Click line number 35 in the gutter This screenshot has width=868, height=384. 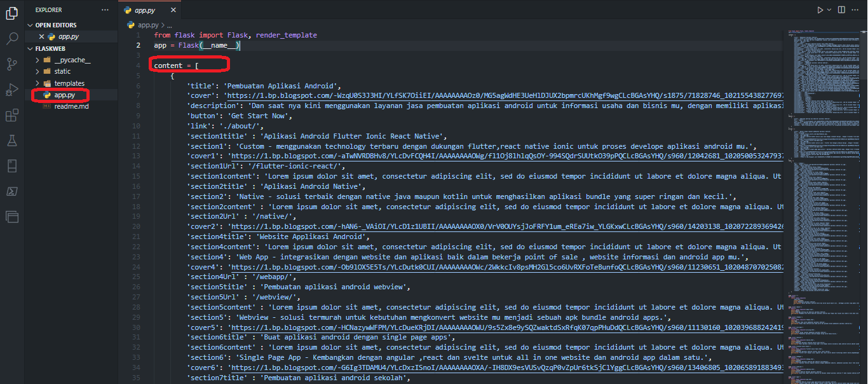tap(137, 378)
